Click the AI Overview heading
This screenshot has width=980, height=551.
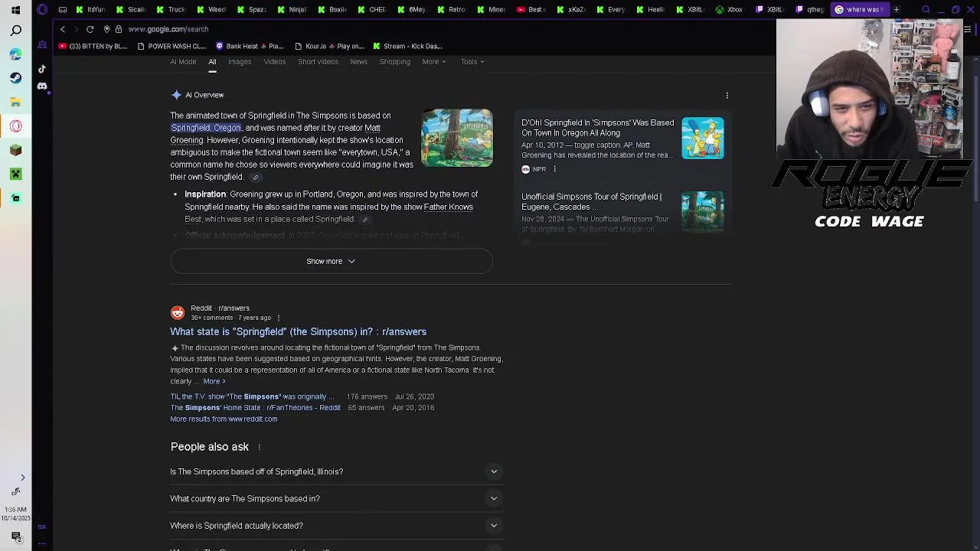tap(204, 96)
